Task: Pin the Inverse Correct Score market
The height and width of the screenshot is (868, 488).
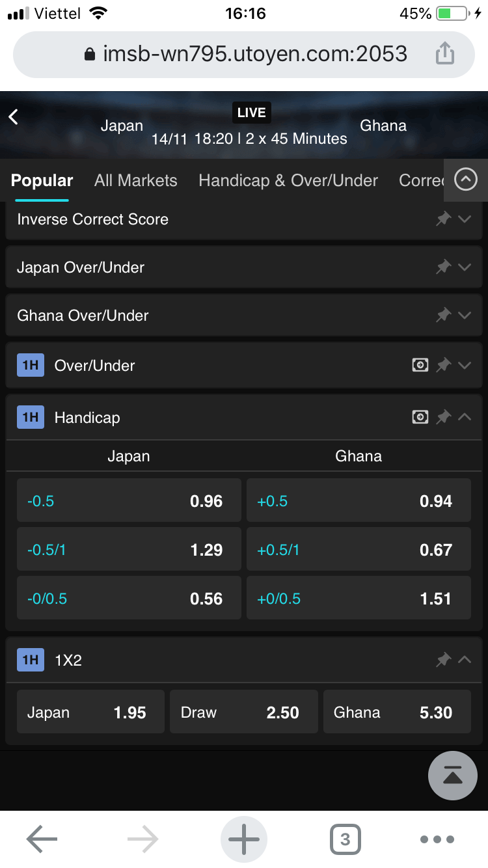Action: (x=443, y=219)
